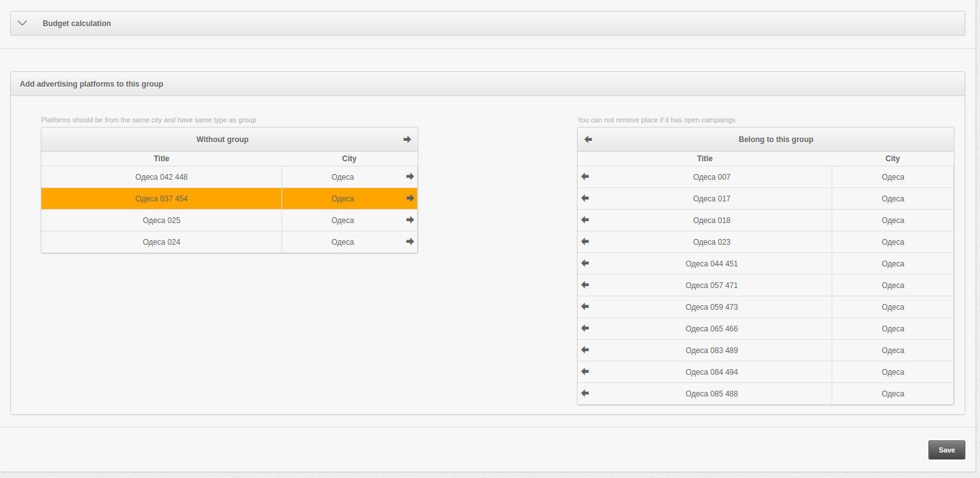Viewport: 980px width, 478px height.
Task: Remove Одеса 059 473 with its left arrow
Action: click(x=585, y=307)
